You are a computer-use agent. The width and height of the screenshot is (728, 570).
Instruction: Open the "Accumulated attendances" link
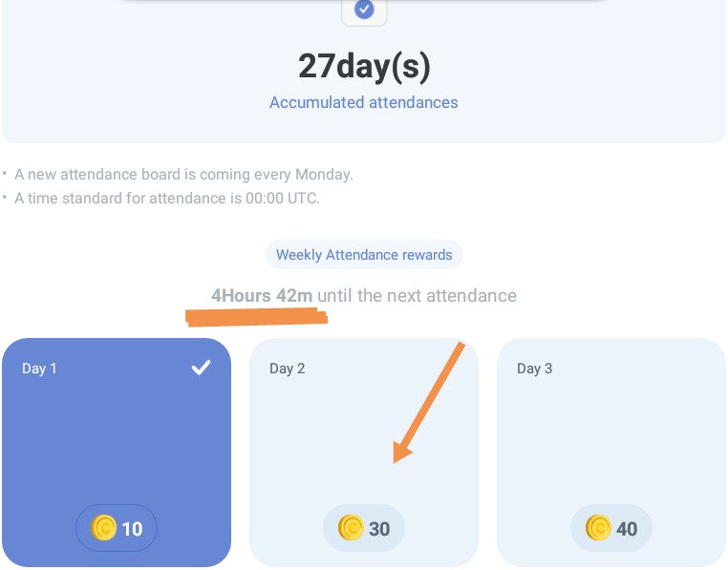(x=364, y=102)
